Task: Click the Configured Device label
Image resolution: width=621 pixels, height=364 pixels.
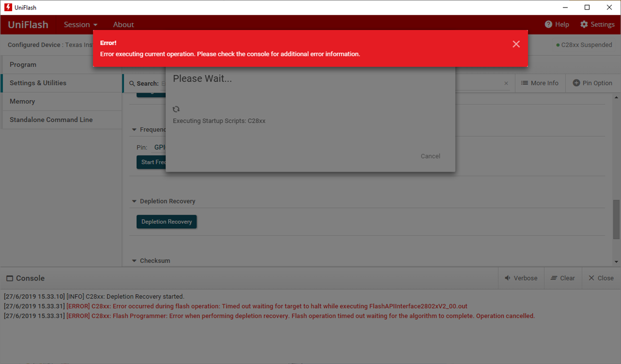Action: click(x=35, y=45)
